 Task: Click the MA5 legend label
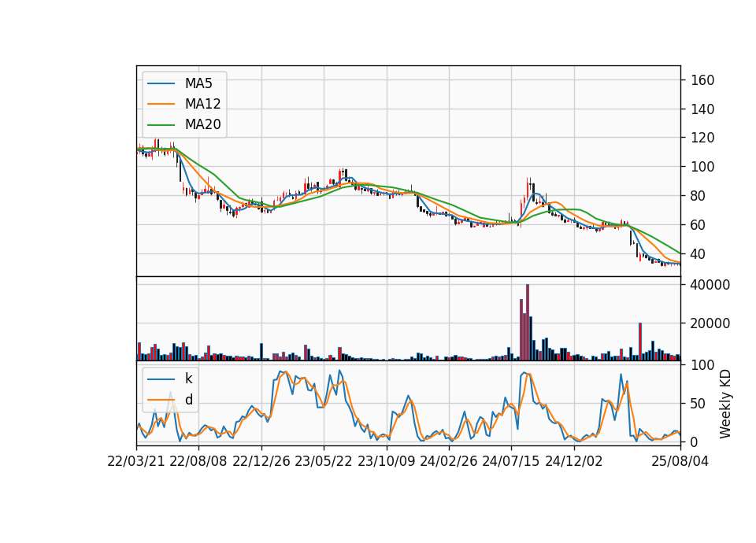click(198, 83)
